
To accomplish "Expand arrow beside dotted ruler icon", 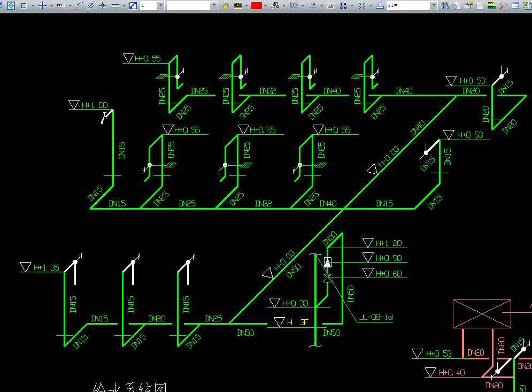I will 70,6.
